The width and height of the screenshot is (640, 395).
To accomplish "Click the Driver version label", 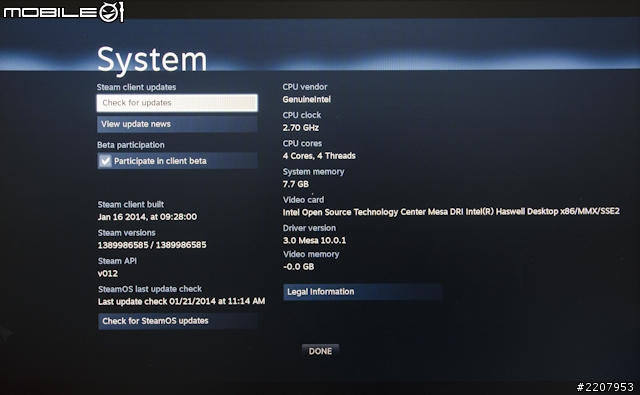I will (309, 228).
